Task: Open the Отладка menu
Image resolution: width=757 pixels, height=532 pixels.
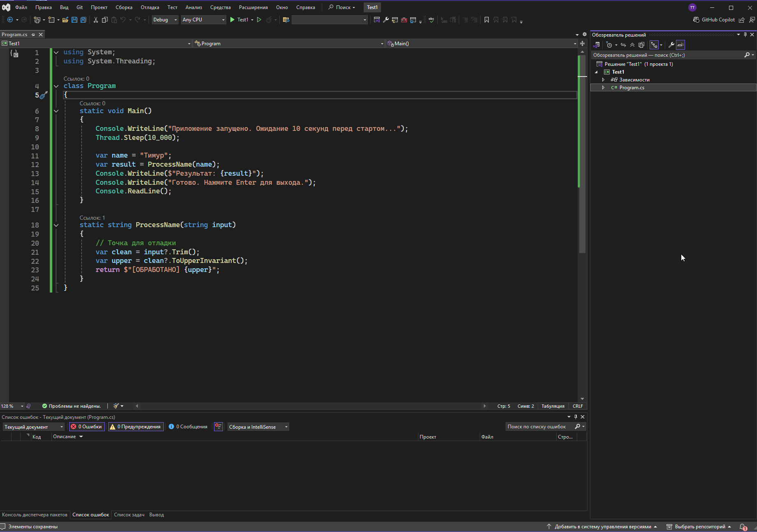Action: pyautogui.click(x=150, y=7)
